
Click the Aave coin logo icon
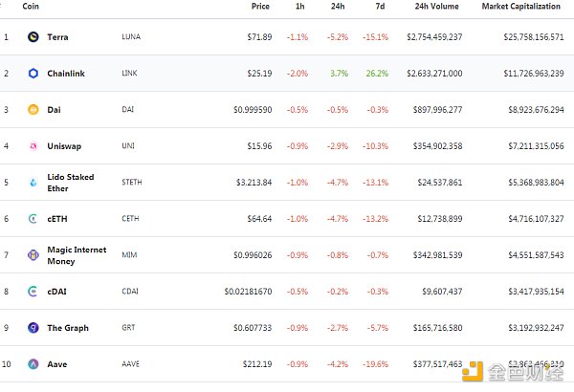point(33,364)
